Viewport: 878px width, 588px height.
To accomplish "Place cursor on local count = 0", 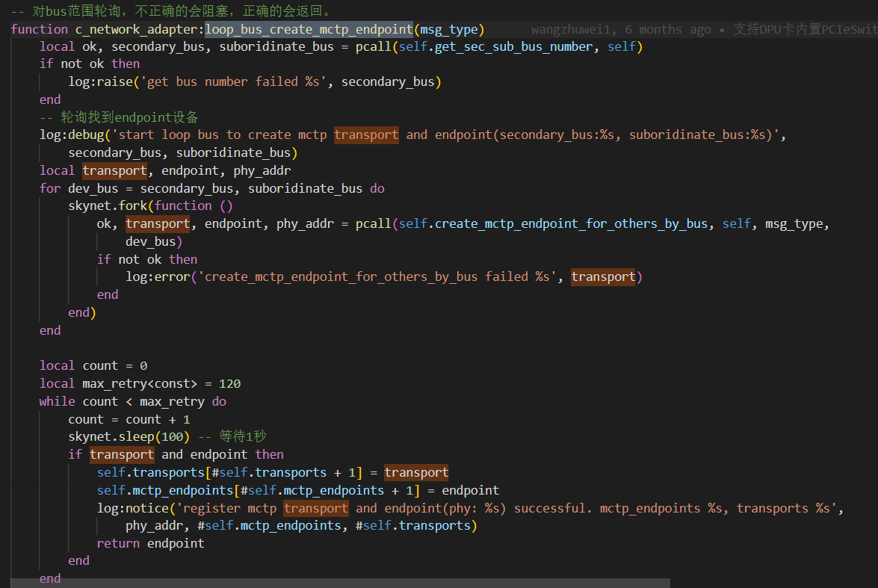I will pyautogui.click(x=93, y=365).
